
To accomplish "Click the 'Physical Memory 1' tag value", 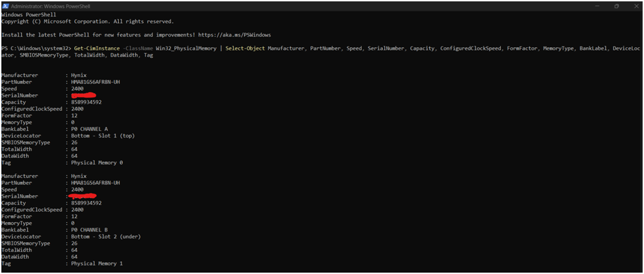I will click(97, 263).
